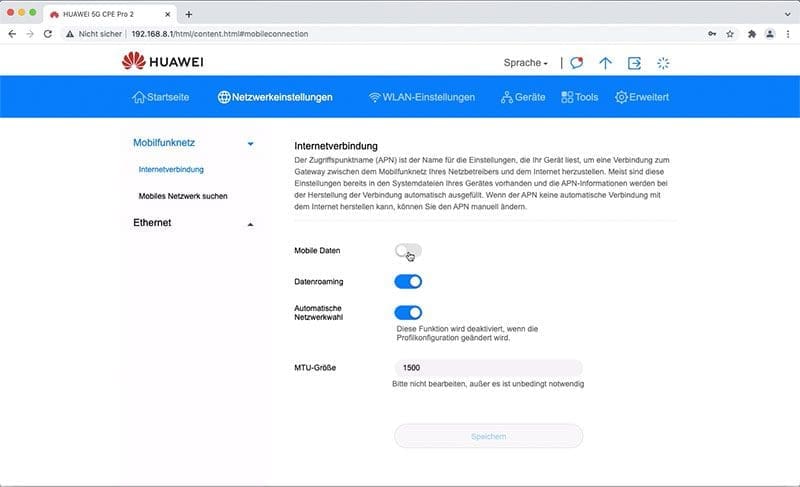This screenshot has width=800, height=487.
Task: Click the loading spinner icon in header
Action: 663,63
